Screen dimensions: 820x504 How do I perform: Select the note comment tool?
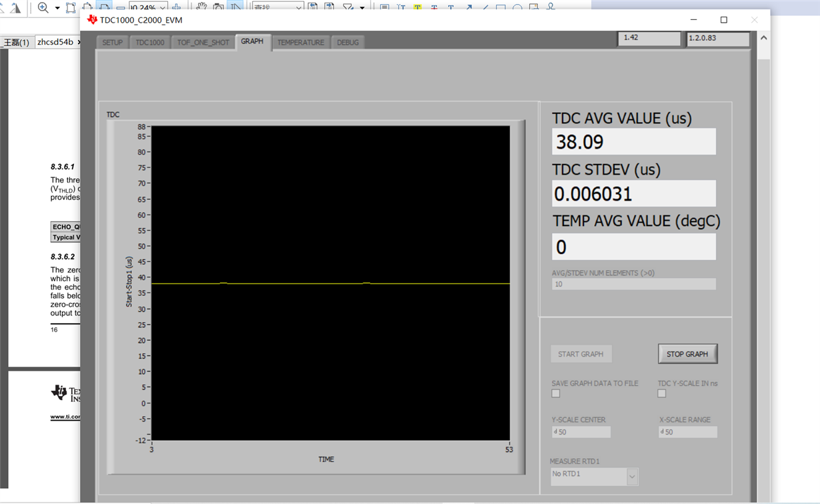tap(385, 7)
